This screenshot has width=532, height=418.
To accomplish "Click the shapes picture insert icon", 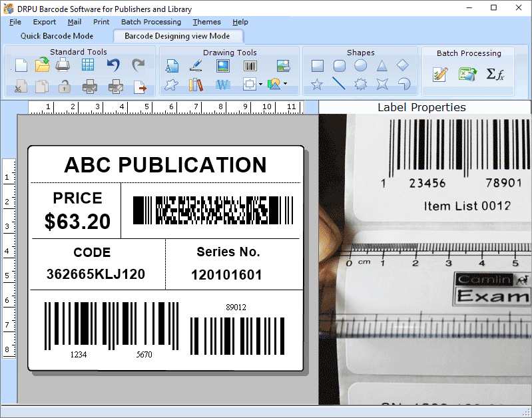I will pyautogui.click(x=274, y=84).
